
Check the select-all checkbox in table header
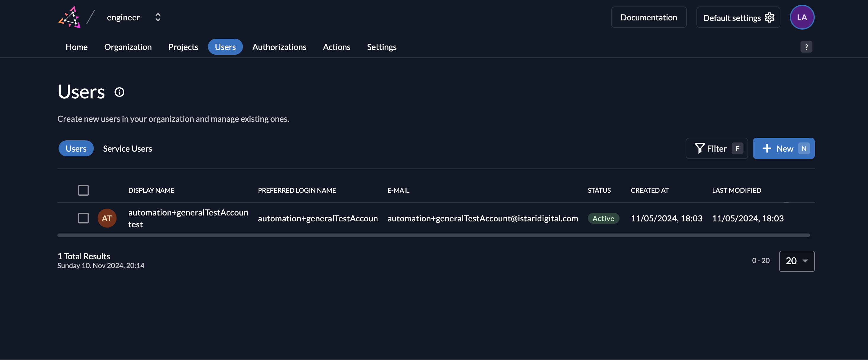tap(83, 190)
